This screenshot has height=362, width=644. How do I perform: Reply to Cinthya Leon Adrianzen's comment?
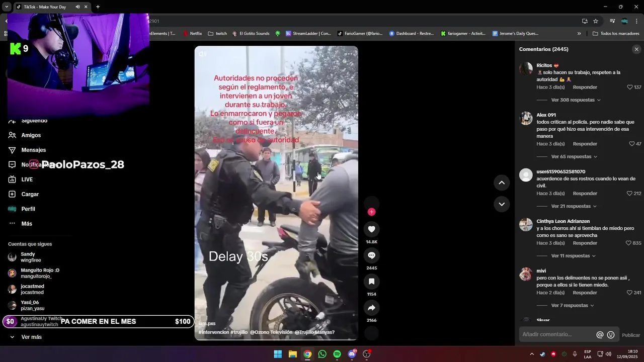point(585,243)
